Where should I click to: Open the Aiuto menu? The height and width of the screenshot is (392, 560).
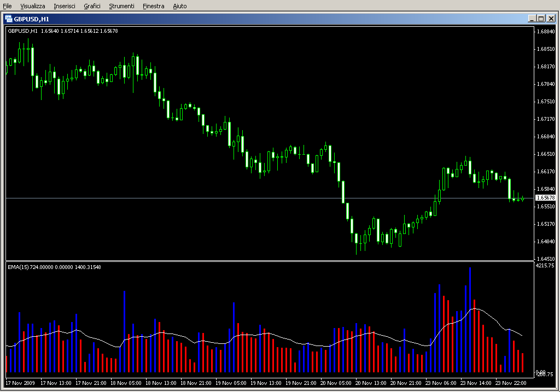pyautogui.click(x=179, y=6)
